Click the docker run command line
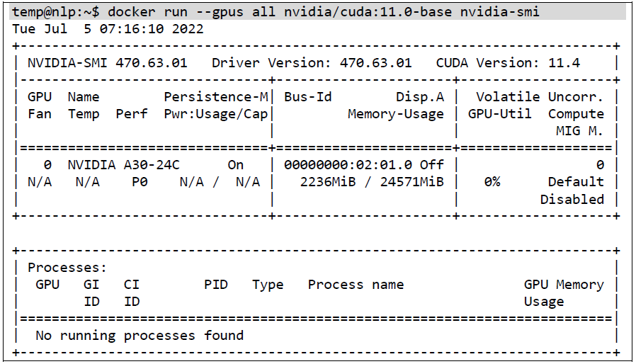636x364 pixels. tap(276, 12)
